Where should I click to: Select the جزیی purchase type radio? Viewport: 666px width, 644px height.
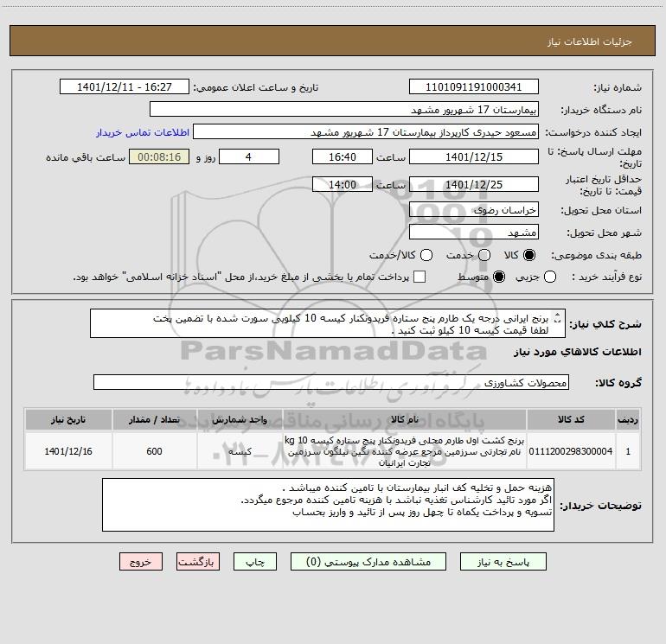tap(550, 277)
